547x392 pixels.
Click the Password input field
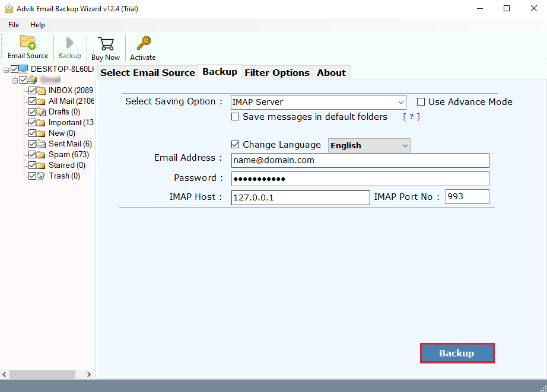(360, 179)
